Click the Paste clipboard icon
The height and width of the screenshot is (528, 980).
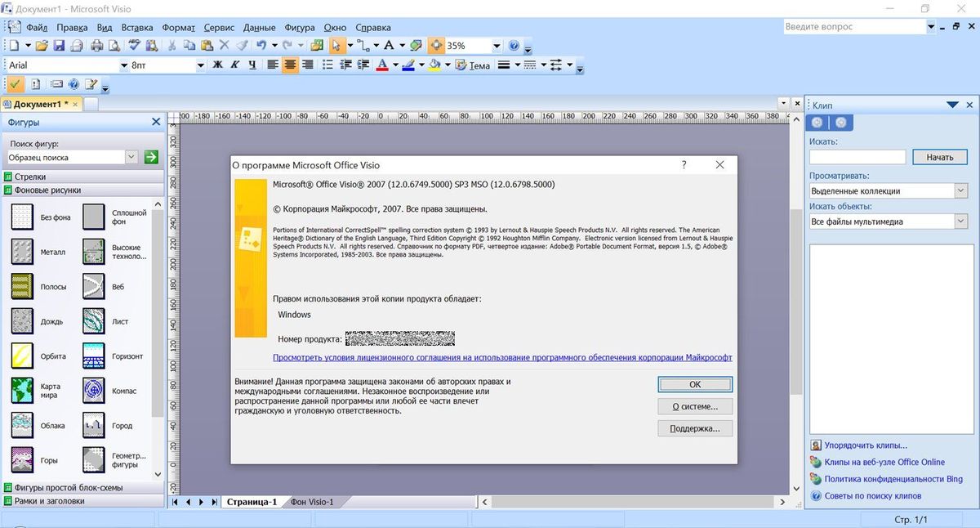[207, 46]
